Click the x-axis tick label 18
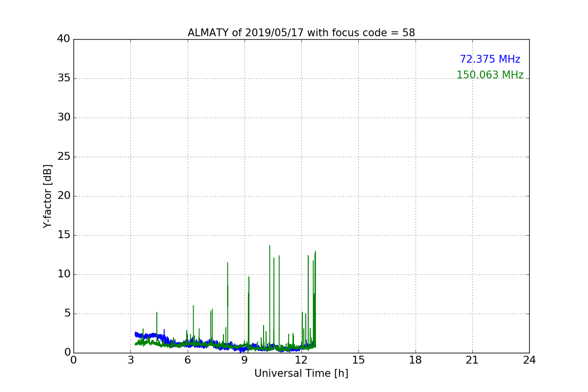The height and width of the screenshot is (392, 588). coord(416,360)
